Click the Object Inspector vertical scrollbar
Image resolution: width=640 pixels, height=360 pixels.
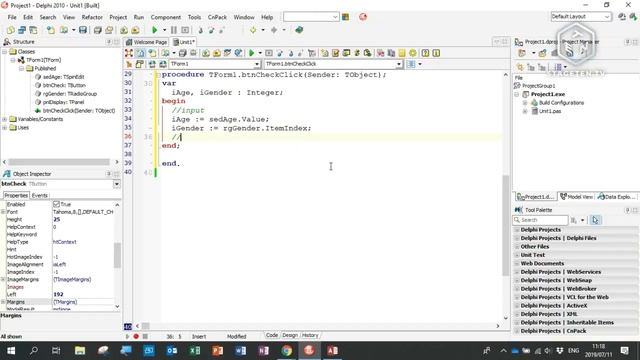pos(117,255)
